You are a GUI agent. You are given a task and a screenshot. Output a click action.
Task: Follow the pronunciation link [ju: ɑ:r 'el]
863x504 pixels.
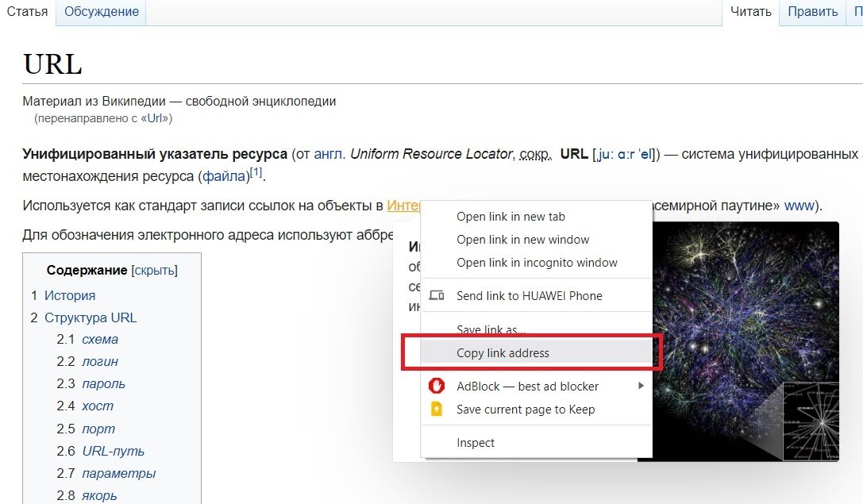pyautogui.click(x=625, y=154)
